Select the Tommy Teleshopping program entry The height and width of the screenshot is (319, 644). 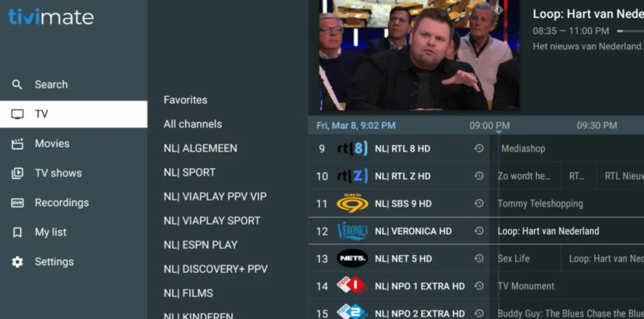540,203
